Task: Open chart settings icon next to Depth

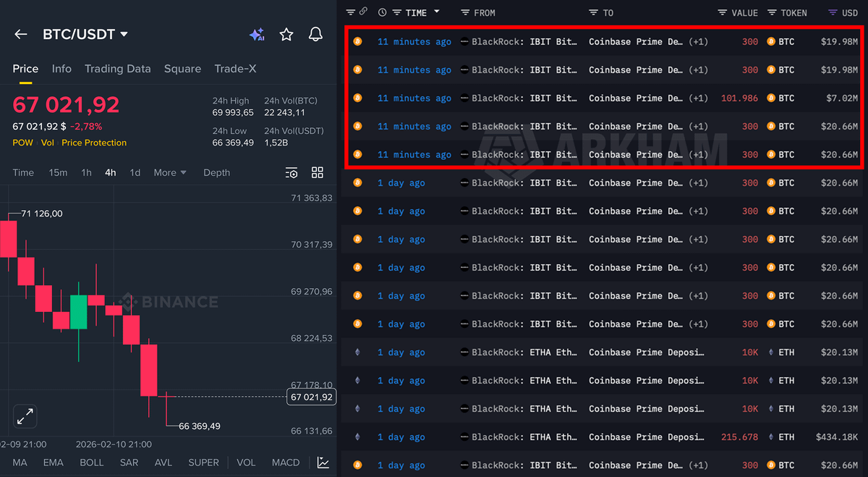Action: (292, 172)
